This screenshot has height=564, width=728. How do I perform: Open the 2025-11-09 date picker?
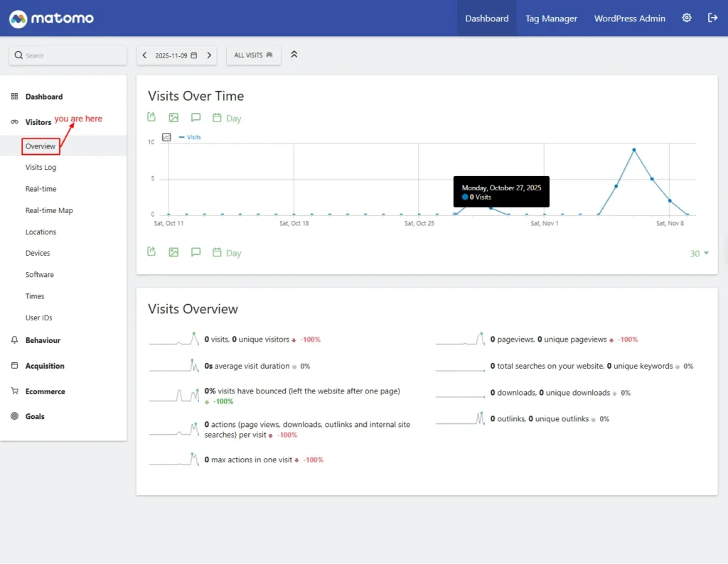[x=176, y=55]
